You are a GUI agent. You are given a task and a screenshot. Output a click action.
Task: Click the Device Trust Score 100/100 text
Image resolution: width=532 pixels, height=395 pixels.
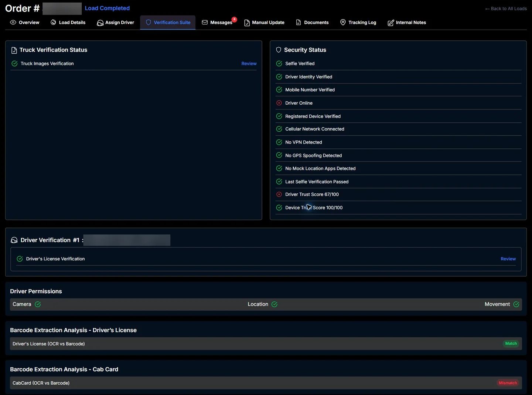pos(314,208)
